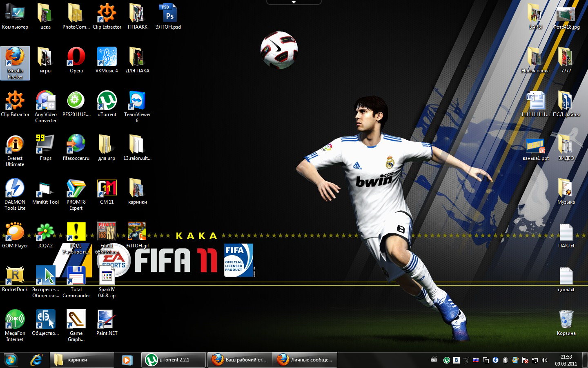This screenshot has width=588, height=368.
Task: Toggle the Russian language flag in tray
Action: [x=475, y=360]
